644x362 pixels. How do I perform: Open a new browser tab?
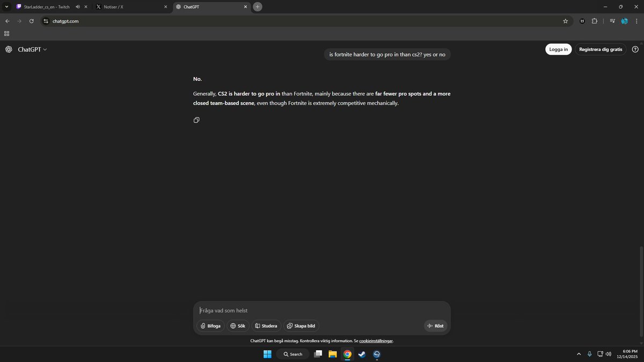click(x=258, y=7)
